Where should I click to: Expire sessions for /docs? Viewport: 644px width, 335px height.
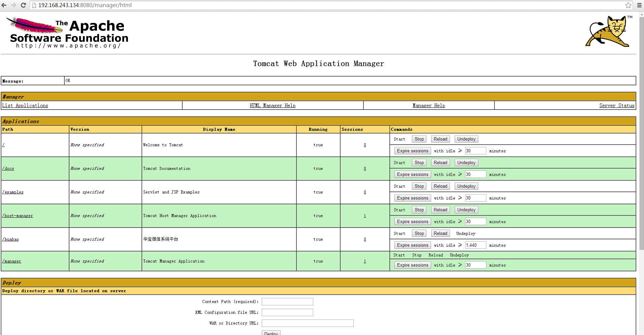[x=413, y=174]
